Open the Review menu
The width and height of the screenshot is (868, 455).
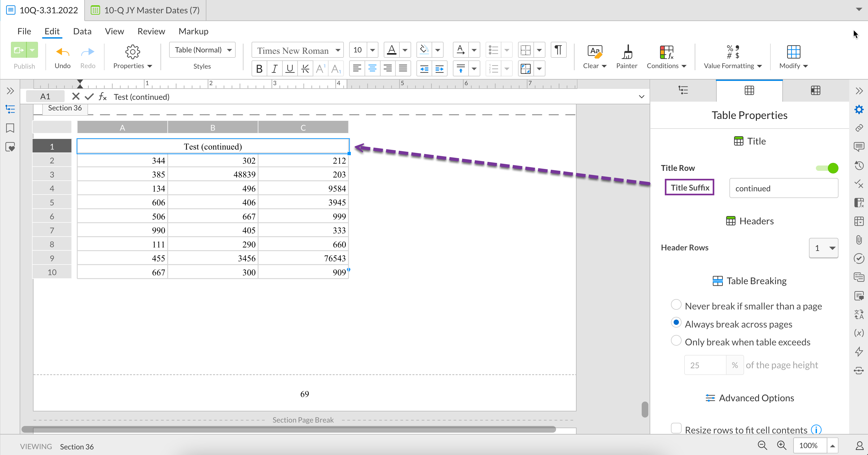151,31
